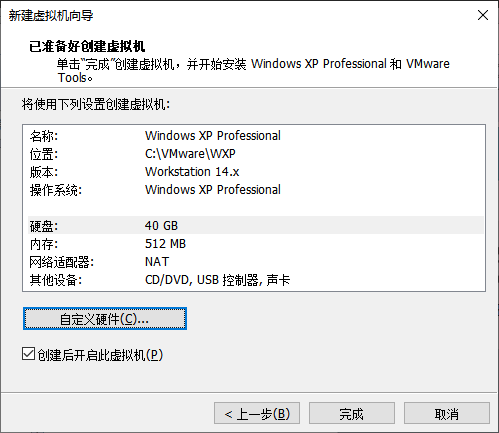Open the 自定义硬件(C)... customize hardware dialog
The height and width of the screenshot is (433, 499).
105,319
